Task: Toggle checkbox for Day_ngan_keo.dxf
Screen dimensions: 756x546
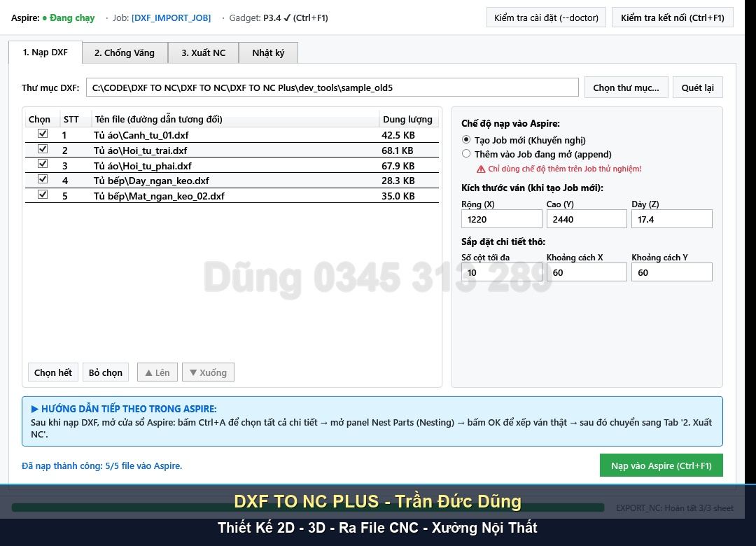Action: [43, 179]
